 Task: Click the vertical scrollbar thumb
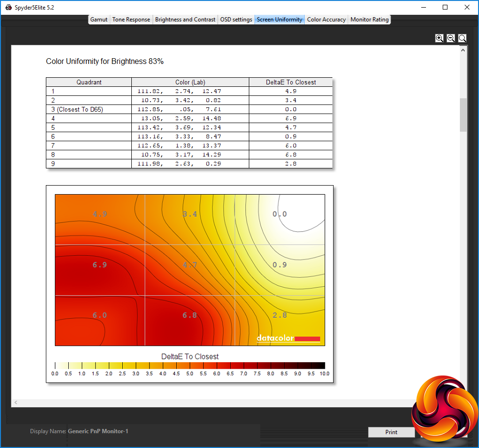click(463, 115)
